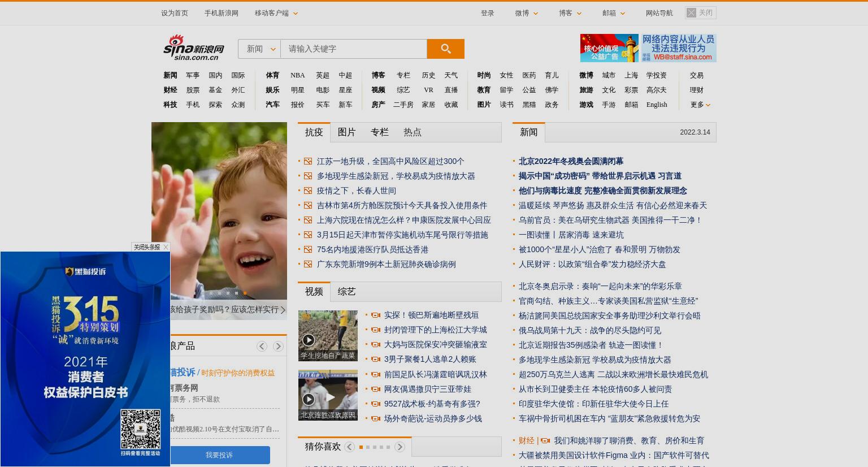The height and width of the screenshot is (467, 868).
Task: Open headline 前国足队长冯潇霆暗讽巩汉林
Action: (435, 374)
